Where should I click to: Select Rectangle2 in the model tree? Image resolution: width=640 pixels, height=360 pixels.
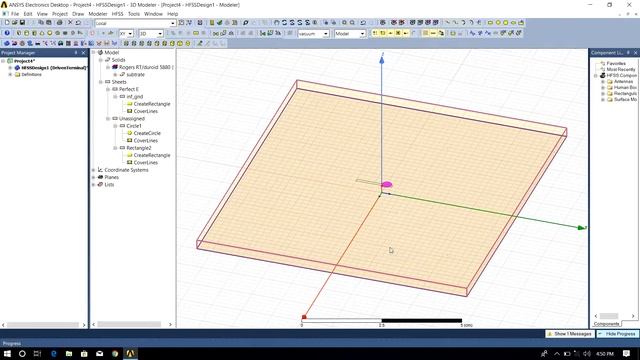[x=139, y=148]
